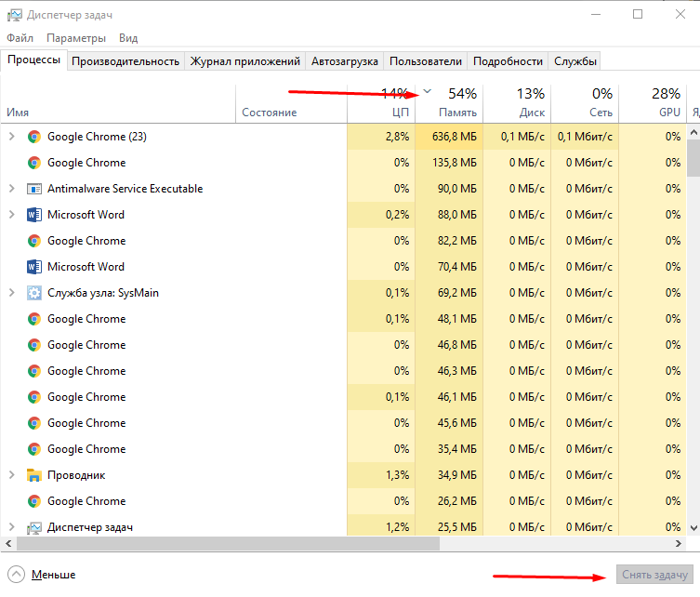Viewport: 700px width, 597px height.
Task: Click the Chrome icon of Google Chrome (23)
Action: click(34, 137)
